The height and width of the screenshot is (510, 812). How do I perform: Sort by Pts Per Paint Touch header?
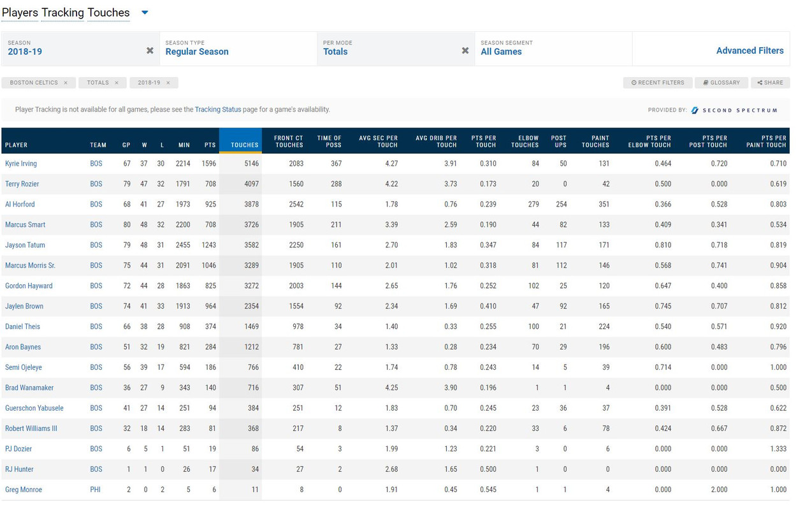tap(767, 142)
